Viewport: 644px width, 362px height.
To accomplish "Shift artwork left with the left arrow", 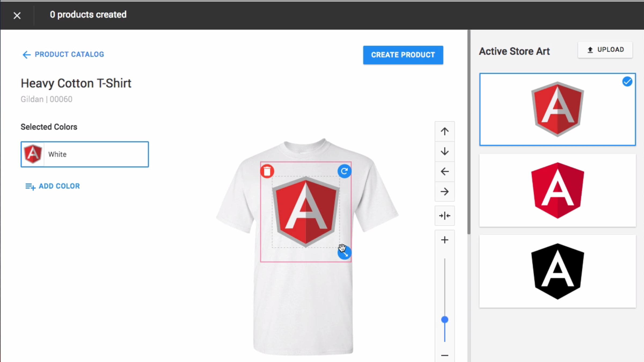I will tap(445, 172).
